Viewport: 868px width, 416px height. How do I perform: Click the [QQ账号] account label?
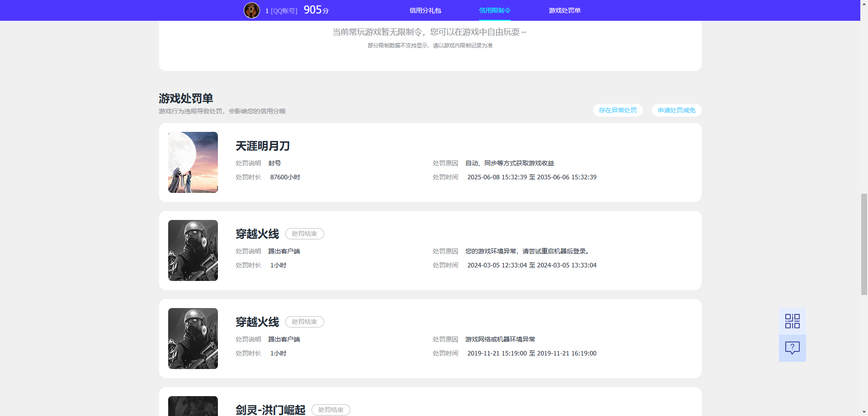point(283,10)
